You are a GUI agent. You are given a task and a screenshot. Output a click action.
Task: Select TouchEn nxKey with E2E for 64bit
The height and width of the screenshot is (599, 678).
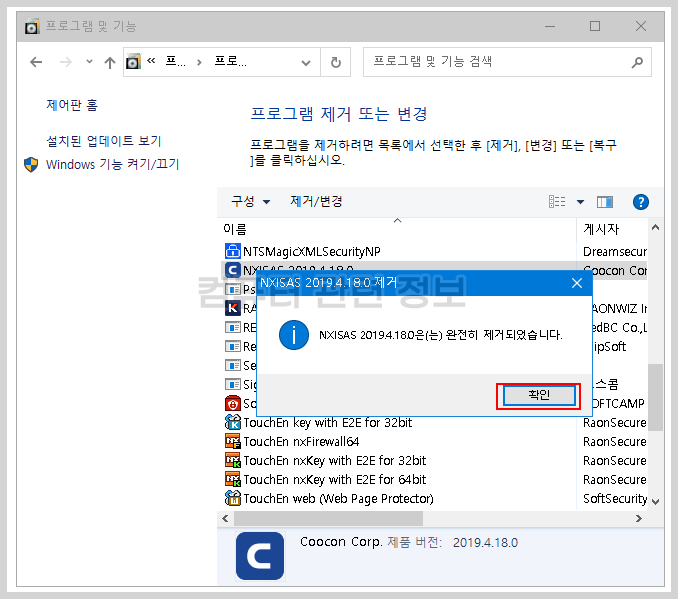click(334, 480)
